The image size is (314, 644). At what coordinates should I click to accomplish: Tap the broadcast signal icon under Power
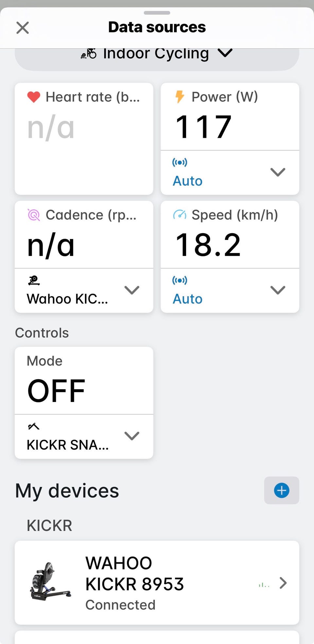pyautogui.click(x=180, y=162)
